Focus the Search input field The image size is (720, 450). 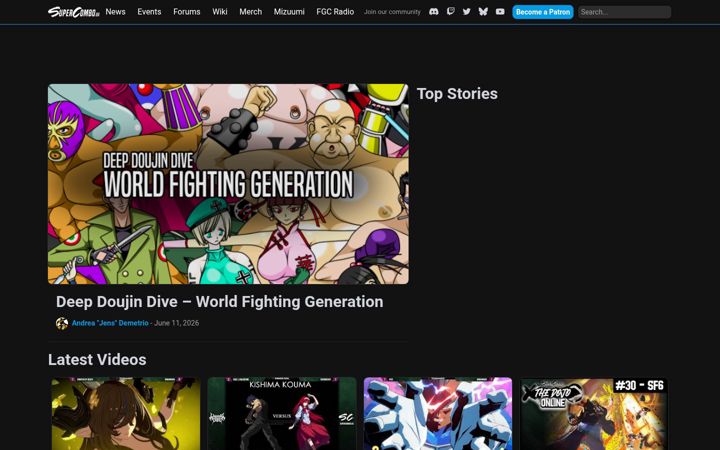point(624,12)
